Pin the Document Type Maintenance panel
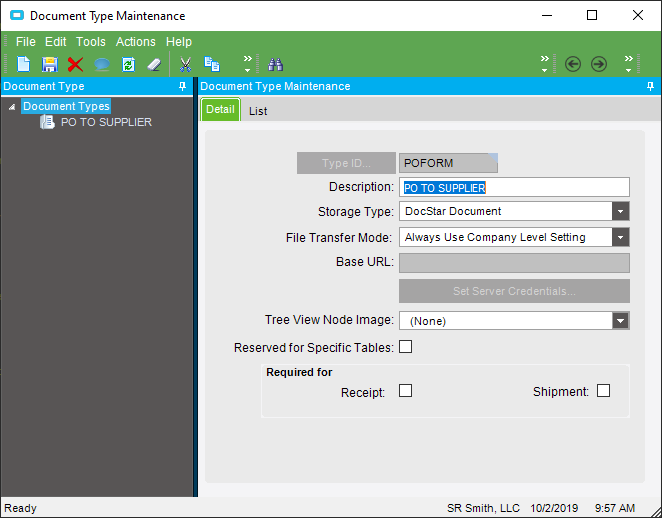 coord(650,86)
